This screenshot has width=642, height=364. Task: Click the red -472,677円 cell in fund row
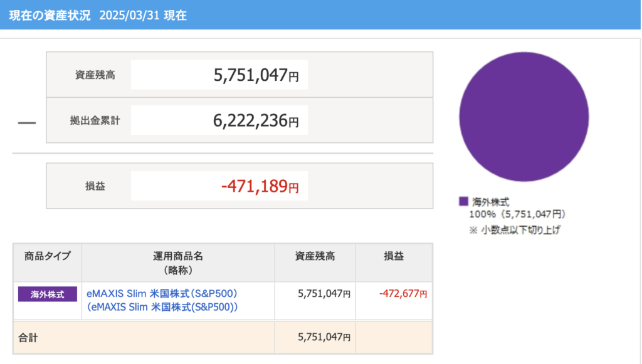click(403, 293)
